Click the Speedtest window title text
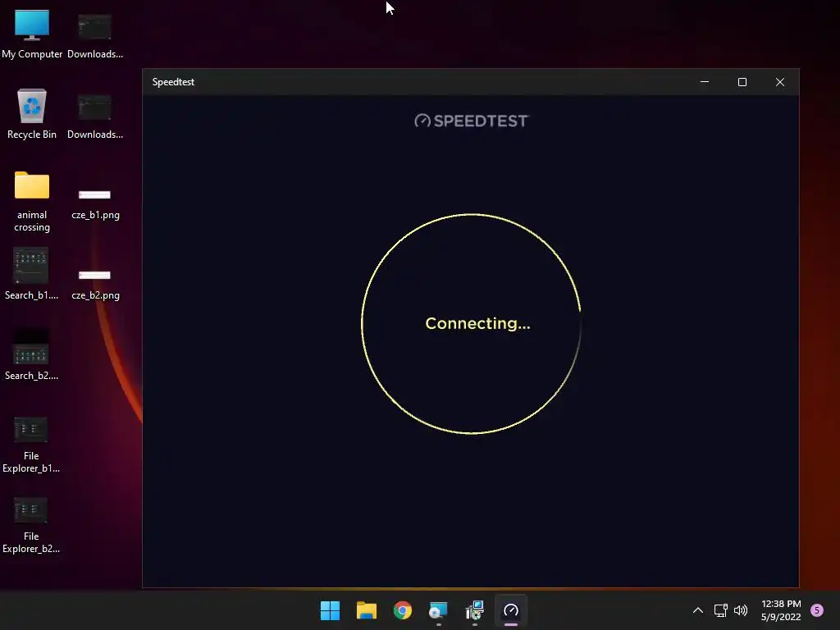Image resolution: width=840 pixels, height=630 pixels. (x=173, y=82)
